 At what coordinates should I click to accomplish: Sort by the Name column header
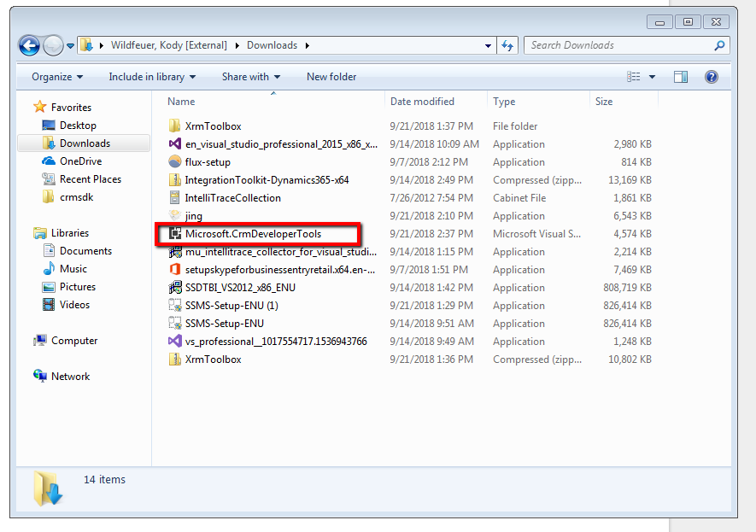point(181,102)
